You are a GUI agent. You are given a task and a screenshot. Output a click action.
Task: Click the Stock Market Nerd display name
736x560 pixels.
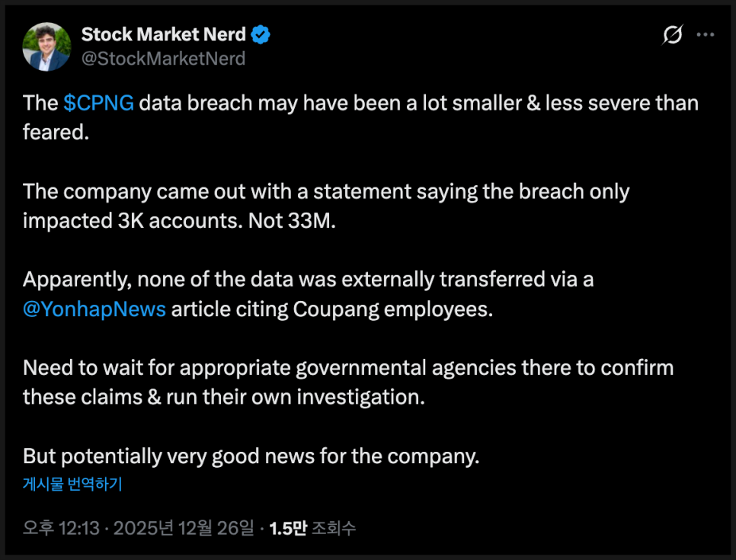point(163,34)
